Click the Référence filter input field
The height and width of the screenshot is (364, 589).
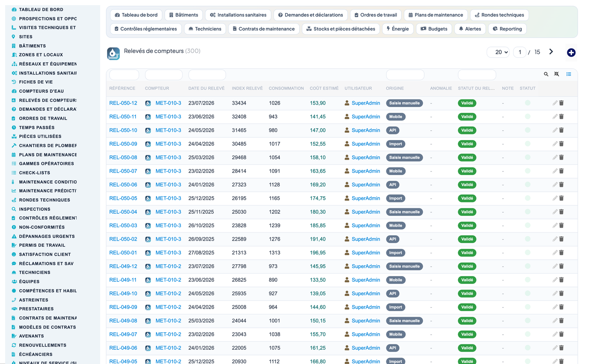[124, 75]
